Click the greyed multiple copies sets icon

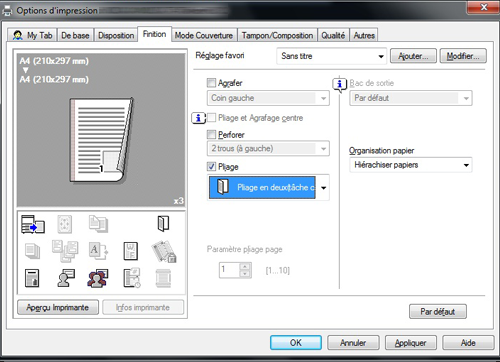[65, 251]
